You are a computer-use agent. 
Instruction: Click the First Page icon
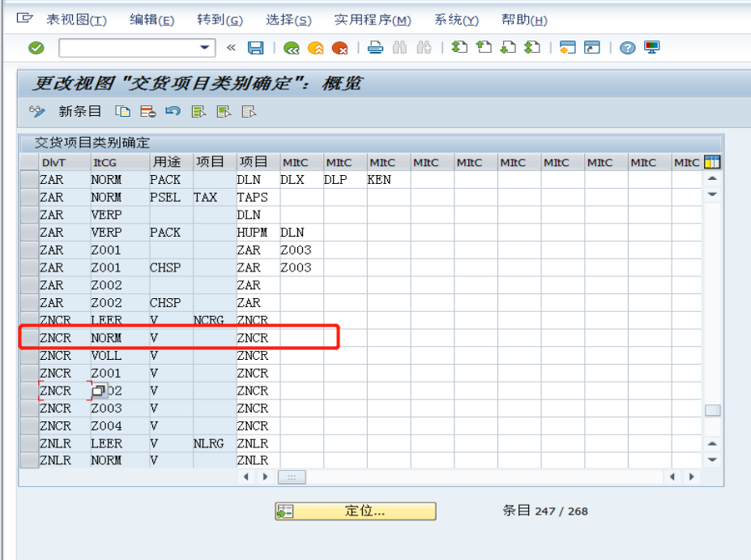[x=459, y=47]
